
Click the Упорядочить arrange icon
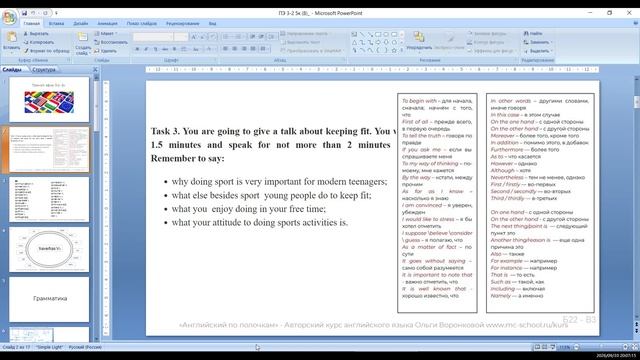(x=419, y=37)
